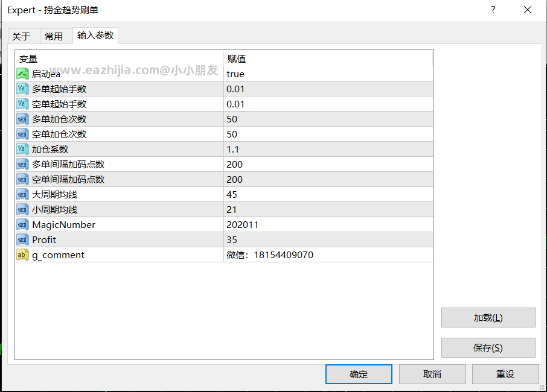Select the 空单间隔加码点数 variable name

pyautogui.click(x=68, y=180)
